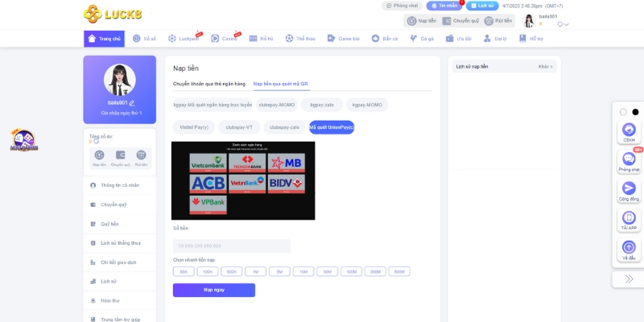The width and height of the screenshot is (644, 322).
Task: Select the black theme color dot
Action: click(635, 112)
